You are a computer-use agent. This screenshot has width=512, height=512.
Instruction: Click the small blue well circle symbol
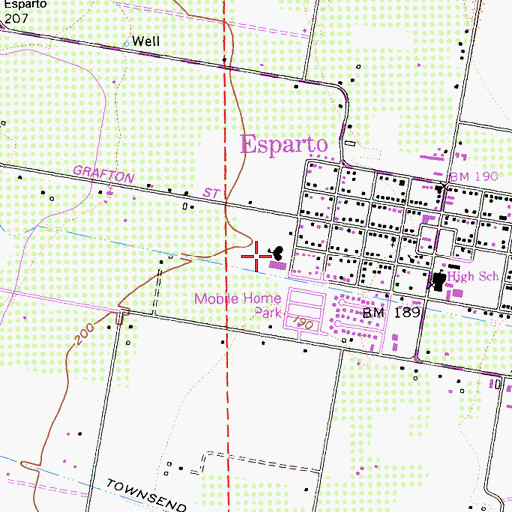tap(127, 44)
